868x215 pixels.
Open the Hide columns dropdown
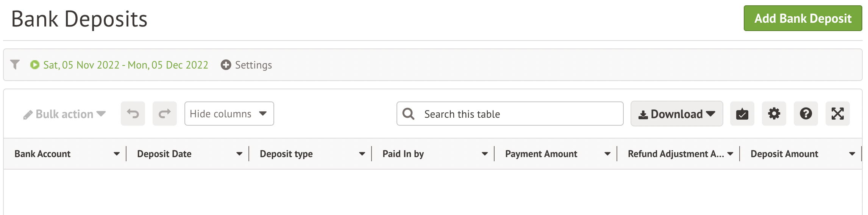tap(229, 114)
